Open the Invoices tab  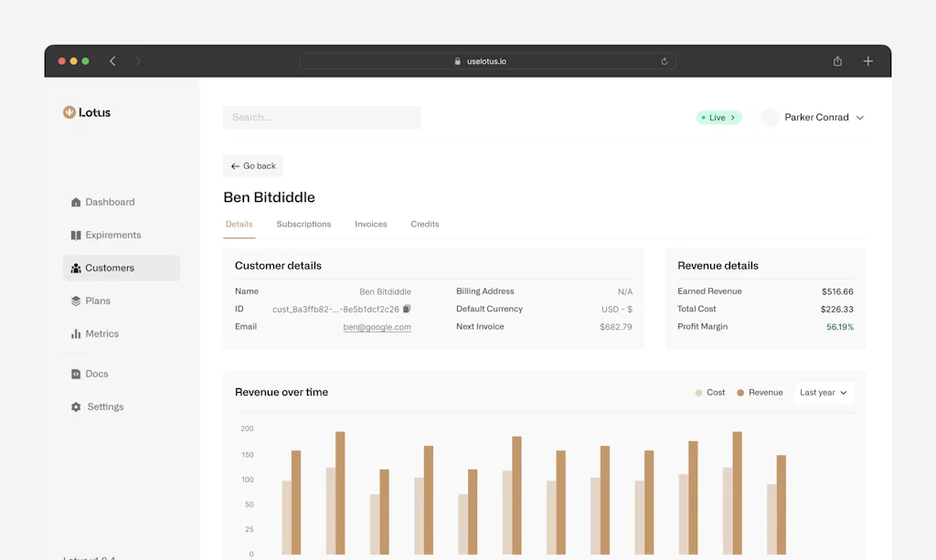[371, 224]
